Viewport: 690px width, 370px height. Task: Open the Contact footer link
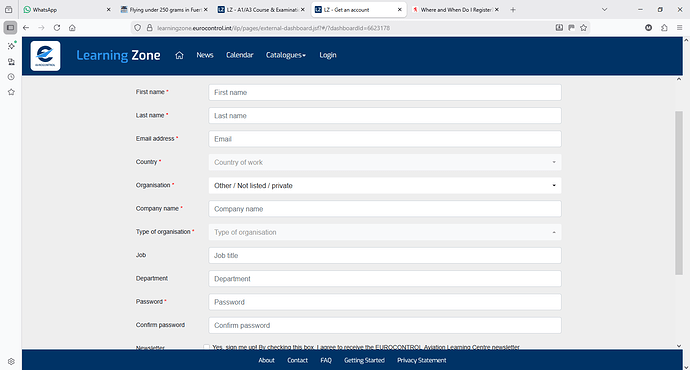(x=297, y=360)
